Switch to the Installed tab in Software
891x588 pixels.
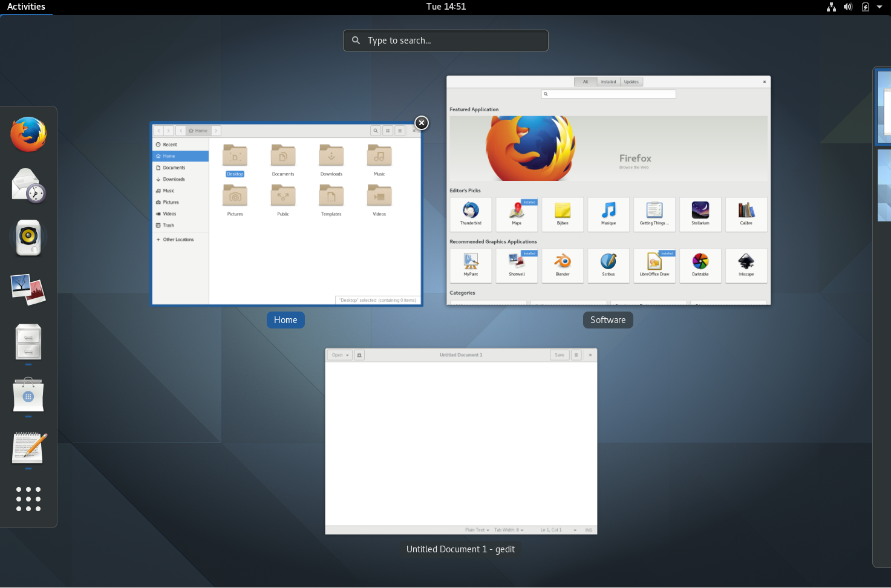608,82
